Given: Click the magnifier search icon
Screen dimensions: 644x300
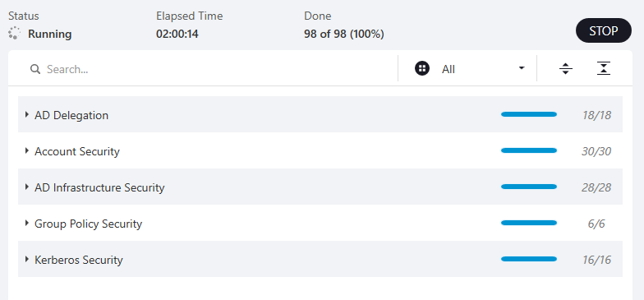Looking at the screenshot, I should tap(35, 69).
